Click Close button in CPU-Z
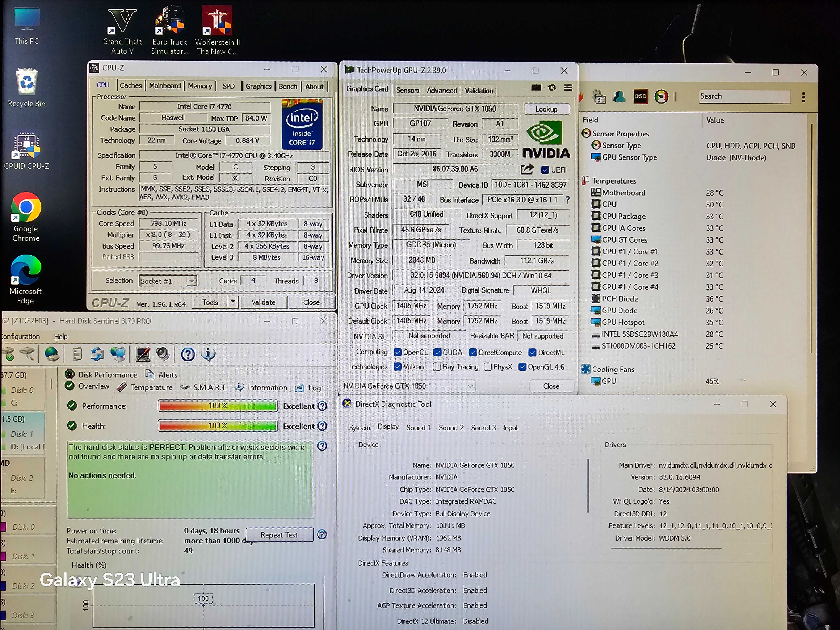 pyautogui.click(x=311, y=302)
